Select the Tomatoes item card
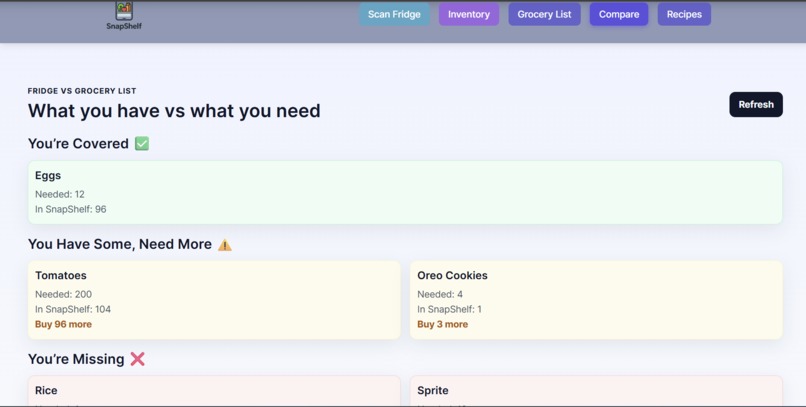Screen dimensions: 806x407 coord(214,300)
